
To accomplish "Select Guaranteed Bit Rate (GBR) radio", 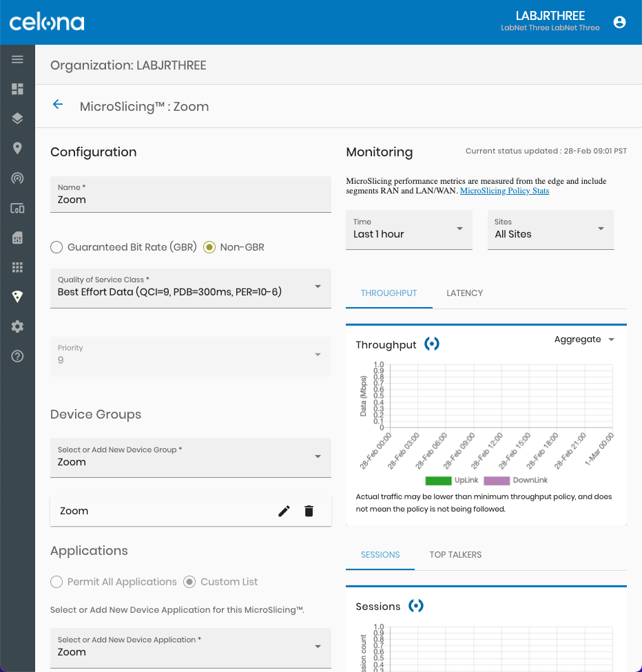I will pyautogui.click(x=56, y=247).
